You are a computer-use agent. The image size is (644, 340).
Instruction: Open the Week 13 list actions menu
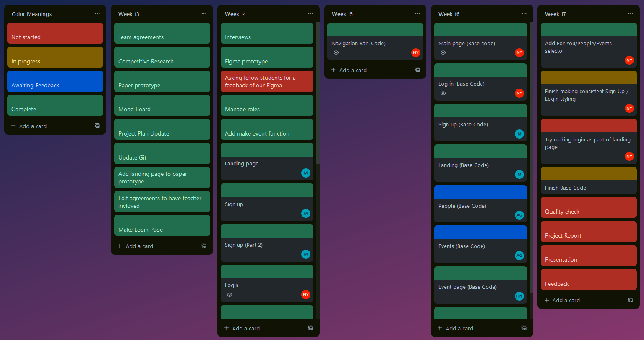point(204,13)
